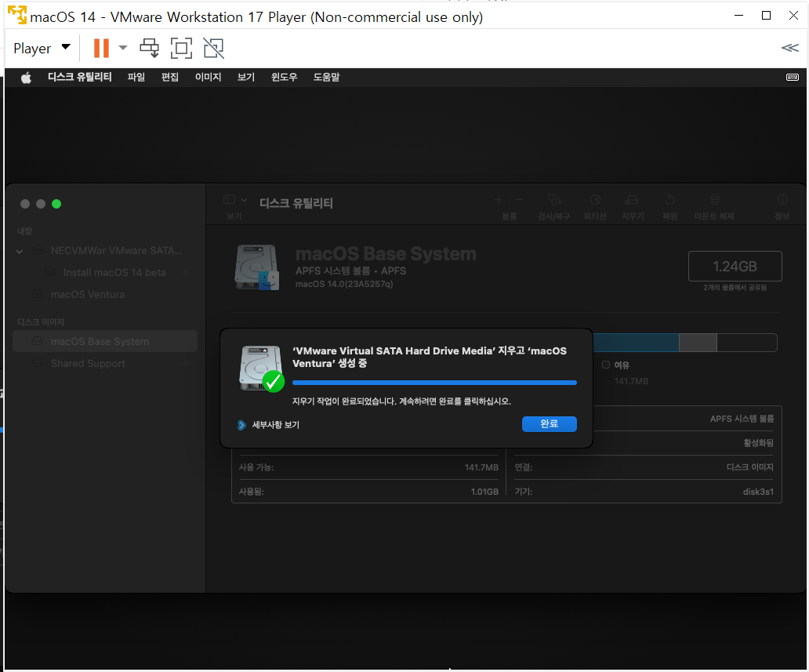Image resolution: width=809 pixels, height=672 pixels.
Task: Enter full screen mode in VMware toolbar
Action: point(181,48)
